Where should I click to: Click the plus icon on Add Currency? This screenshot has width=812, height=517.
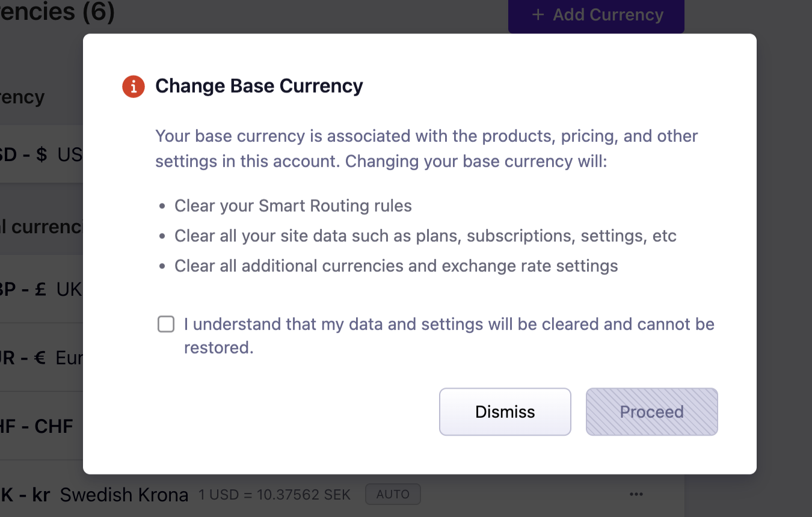(x=538, y=15)
